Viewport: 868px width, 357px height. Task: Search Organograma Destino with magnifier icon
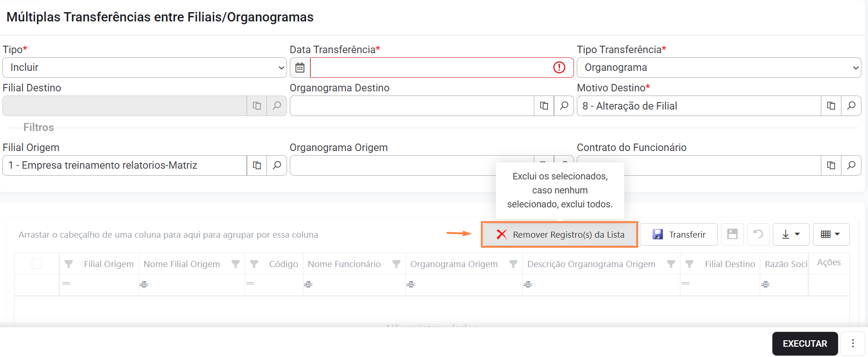[x=564, y=106]
